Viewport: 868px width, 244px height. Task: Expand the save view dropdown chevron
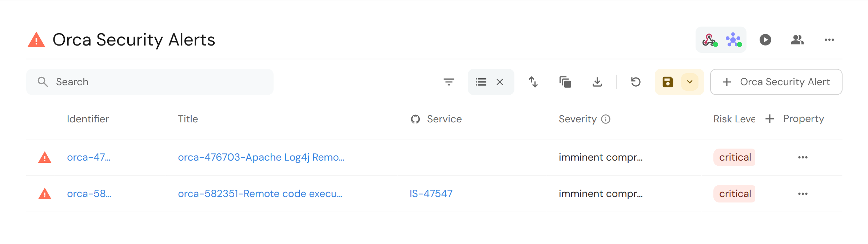click(690, 82)
